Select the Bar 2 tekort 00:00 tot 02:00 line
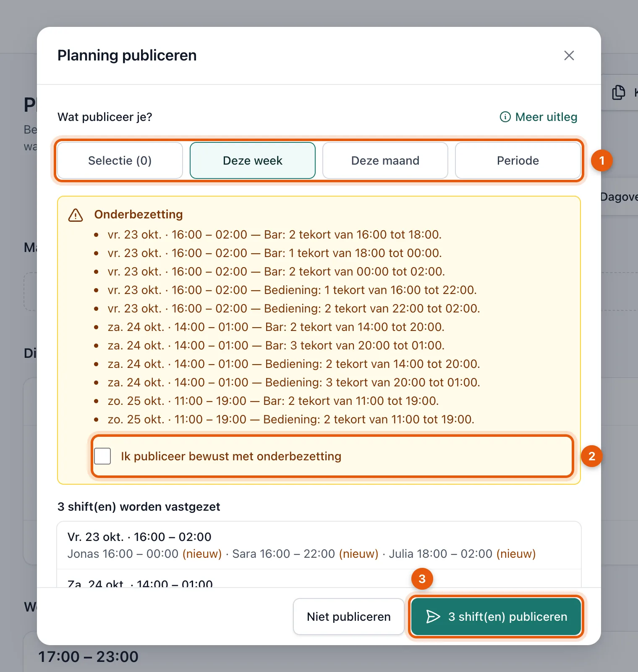638x672 pixels. [276, 271]
